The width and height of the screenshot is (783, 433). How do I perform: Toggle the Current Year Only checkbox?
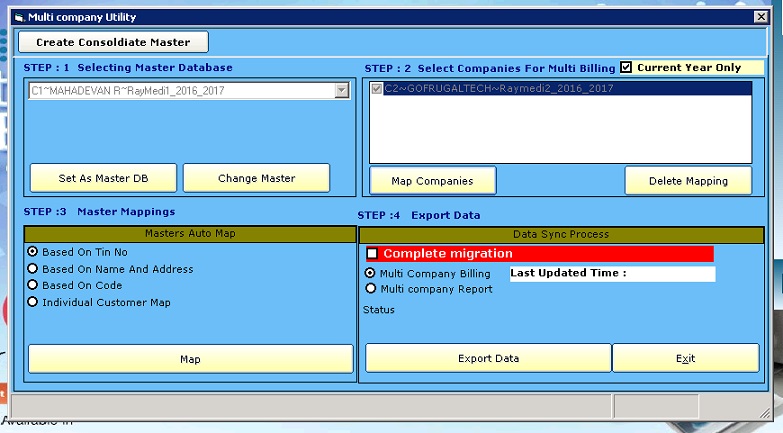pos(626,67)
